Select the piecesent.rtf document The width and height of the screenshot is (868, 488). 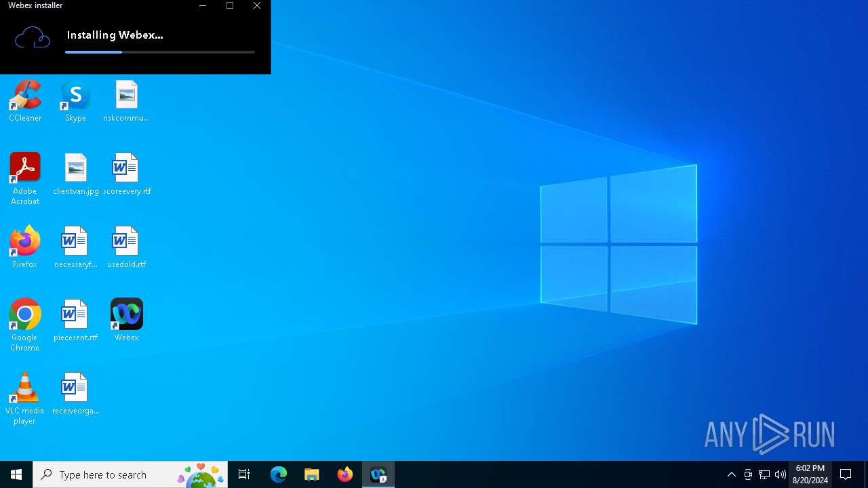coord(75,321)
